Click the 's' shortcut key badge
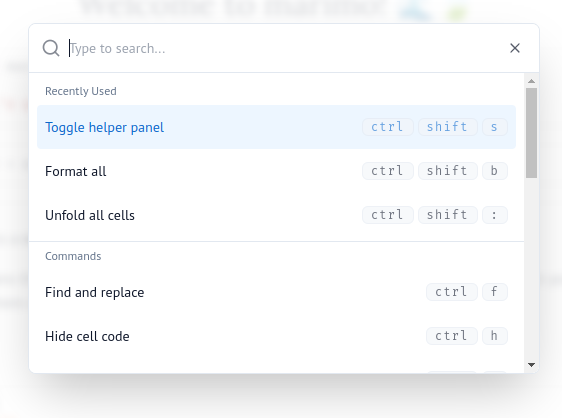This screenshot has height=418, width=562. [495, 127]
